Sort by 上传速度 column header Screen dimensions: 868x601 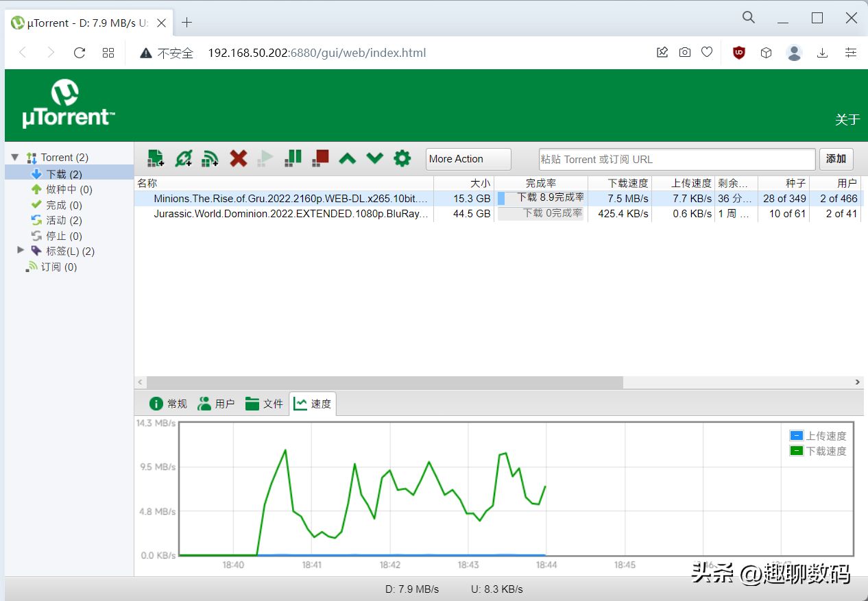pos(683,183)
